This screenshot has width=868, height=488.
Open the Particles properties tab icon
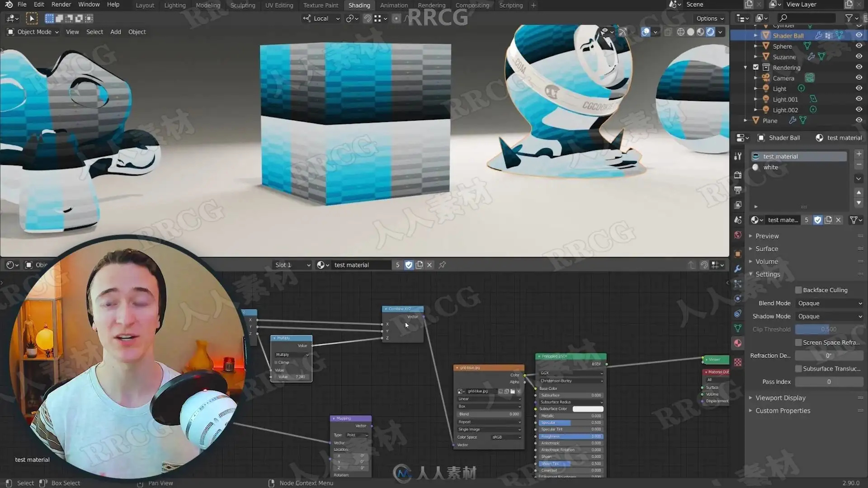pos(738,284)
